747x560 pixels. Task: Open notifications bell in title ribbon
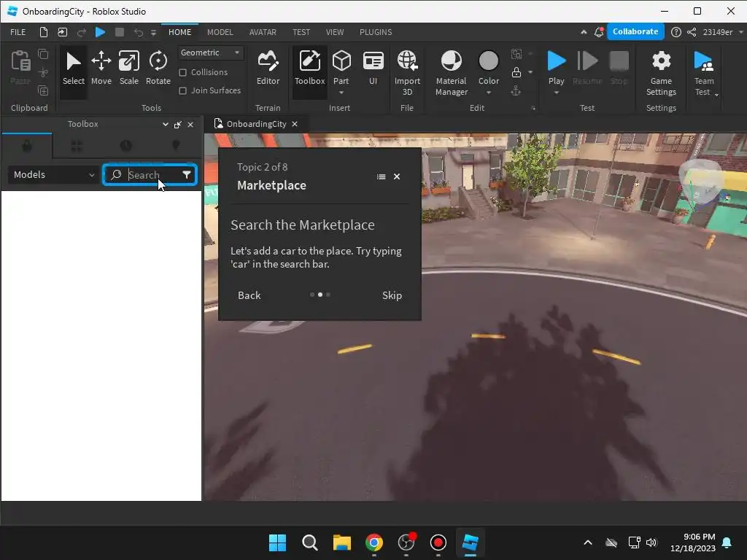point(599,32)
